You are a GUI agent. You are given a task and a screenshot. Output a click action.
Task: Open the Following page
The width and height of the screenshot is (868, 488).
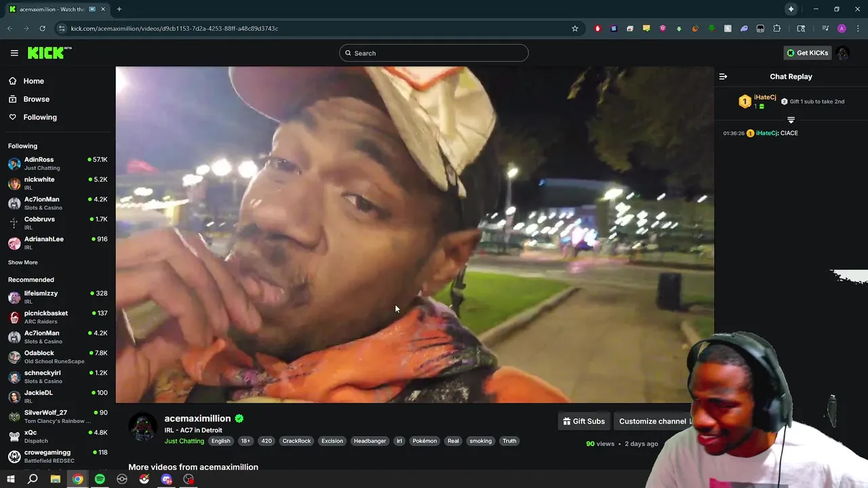click(40, 117)
